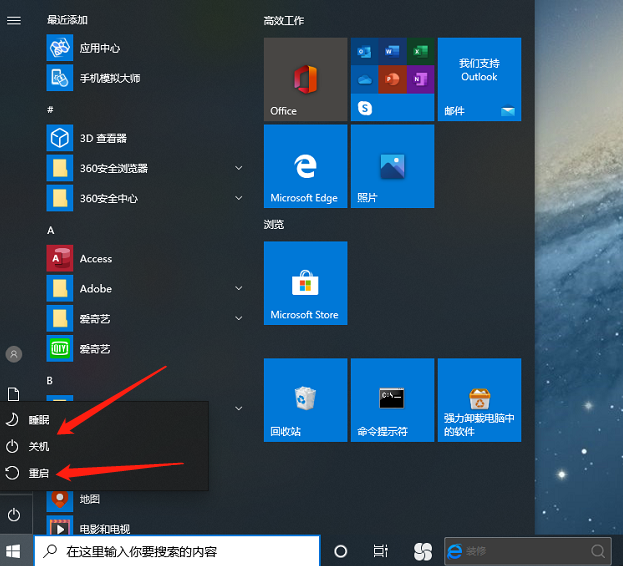Viewport: 623px width, 566px height.
Task: Open 强力卸载电脑中的软件 tile
Action: coord(480,400)
